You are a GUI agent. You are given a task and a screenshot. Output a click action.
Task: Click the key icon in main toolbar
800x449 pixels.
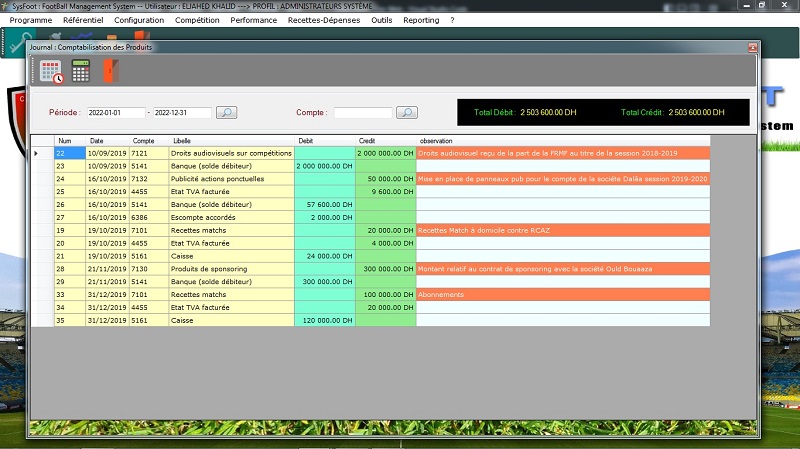(19, 39)
